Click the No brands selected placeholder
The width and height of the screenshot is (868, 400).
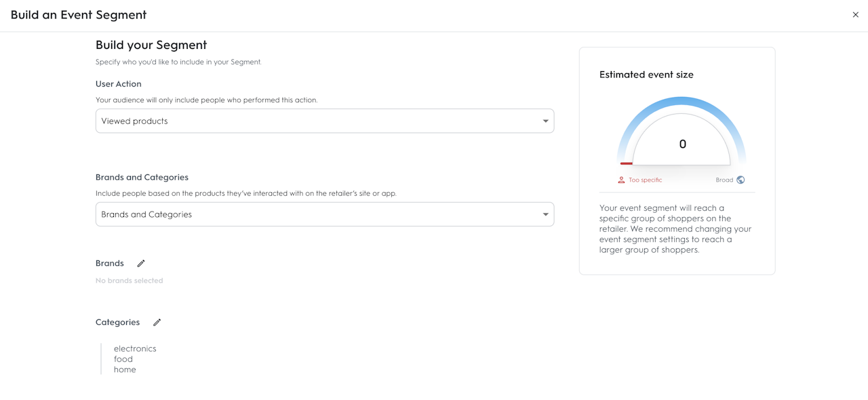click(x=129, y=281)
